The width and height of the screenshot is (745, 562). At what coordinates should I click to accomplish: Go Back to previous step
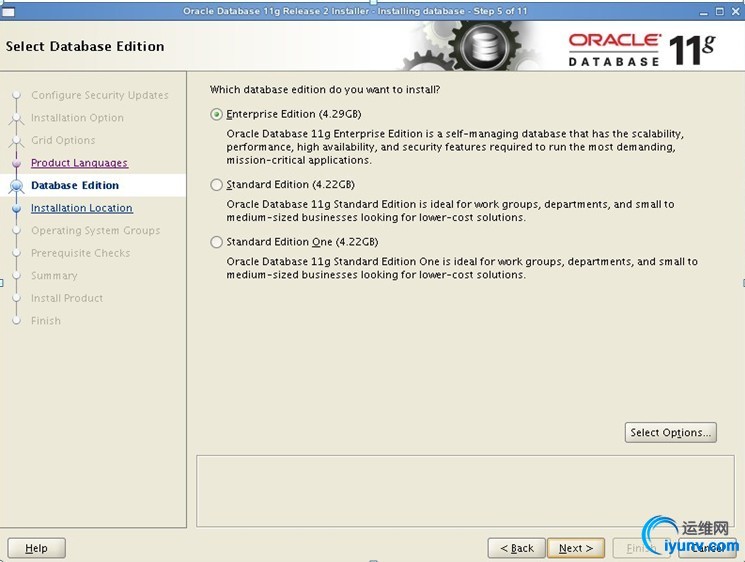(x=516, y=548)
